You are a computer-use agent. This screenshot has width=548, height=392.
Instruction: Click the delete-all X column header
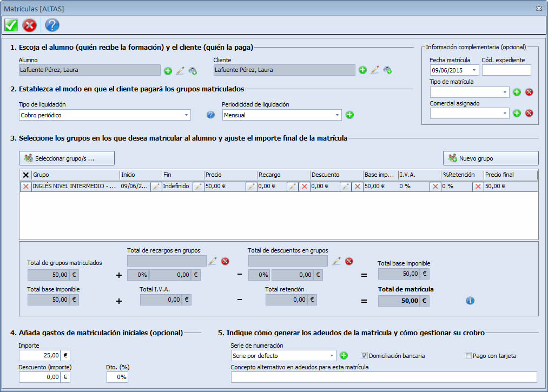click(x=25, y=175)
